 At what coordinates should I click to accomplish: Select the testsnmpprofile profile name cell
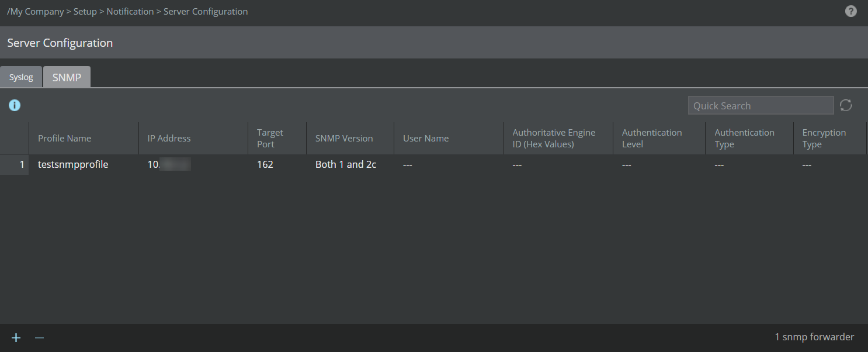point(84,165)
